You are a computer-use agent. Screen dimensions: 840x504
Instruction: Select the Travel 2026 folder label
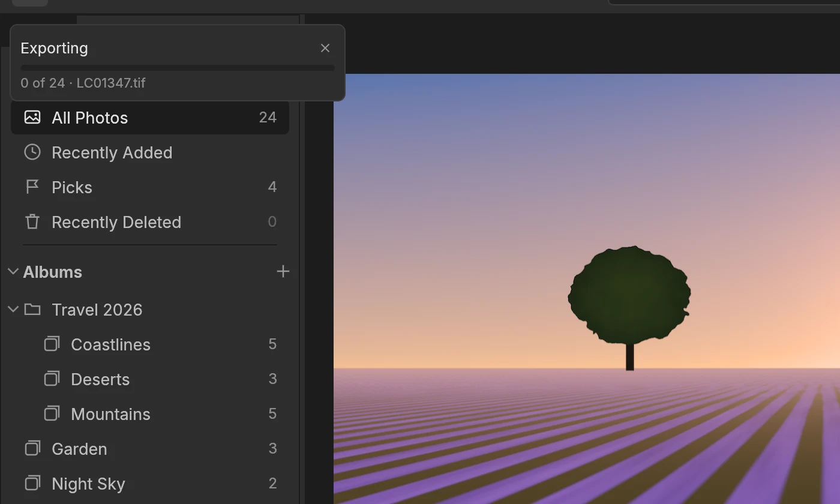tap(97, 310)
